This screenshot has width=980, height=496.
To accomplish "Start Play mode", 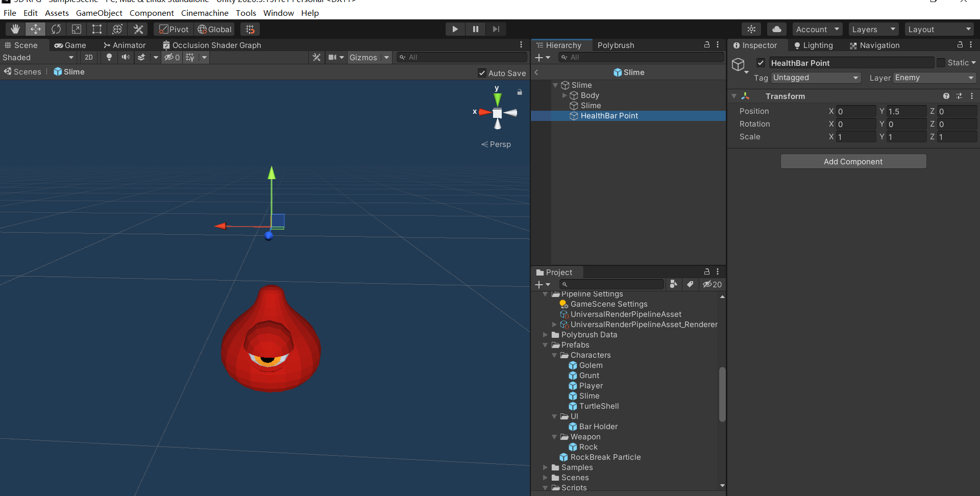I will pos(455,29).
